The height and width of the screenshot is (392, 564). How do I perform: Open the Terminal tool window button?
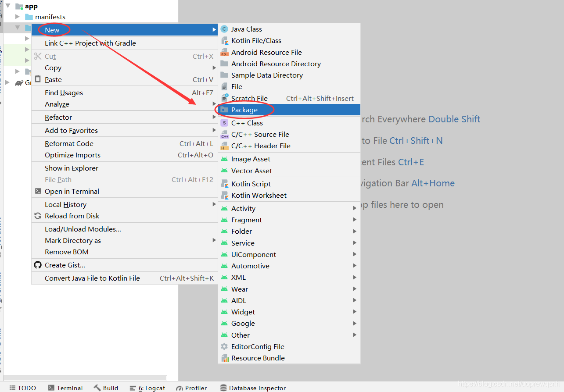point(65,388)
